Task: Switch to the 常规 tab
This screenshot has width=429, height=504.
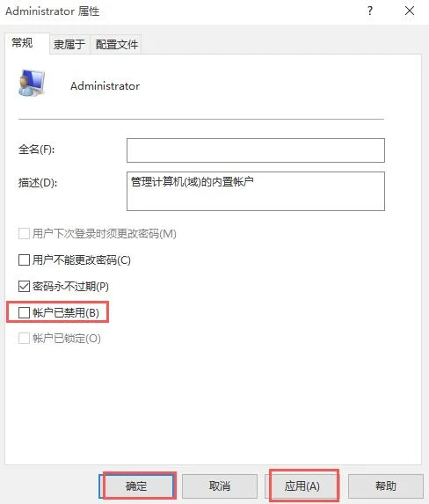Action: (23, 43)
